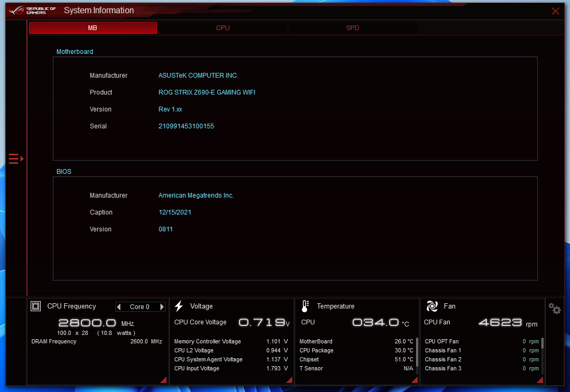
Task: Click the CPU OPT Fan row
Action: pos(482,341)
